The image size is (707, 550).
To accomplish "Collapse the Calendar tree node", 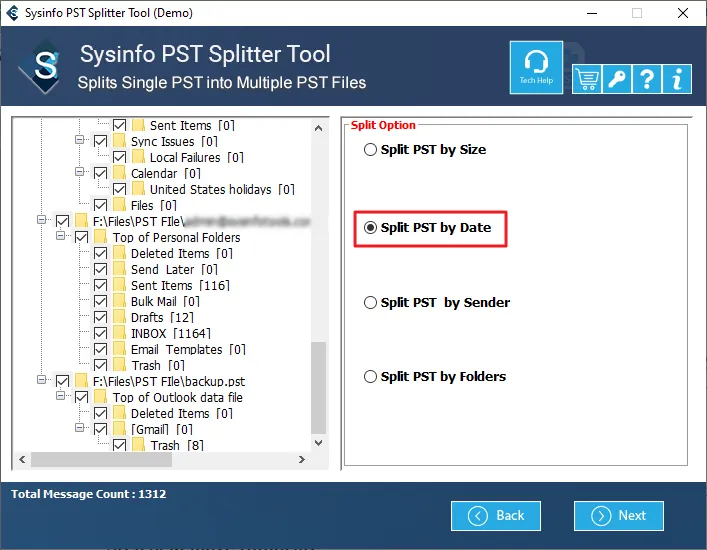I will 79,172.
